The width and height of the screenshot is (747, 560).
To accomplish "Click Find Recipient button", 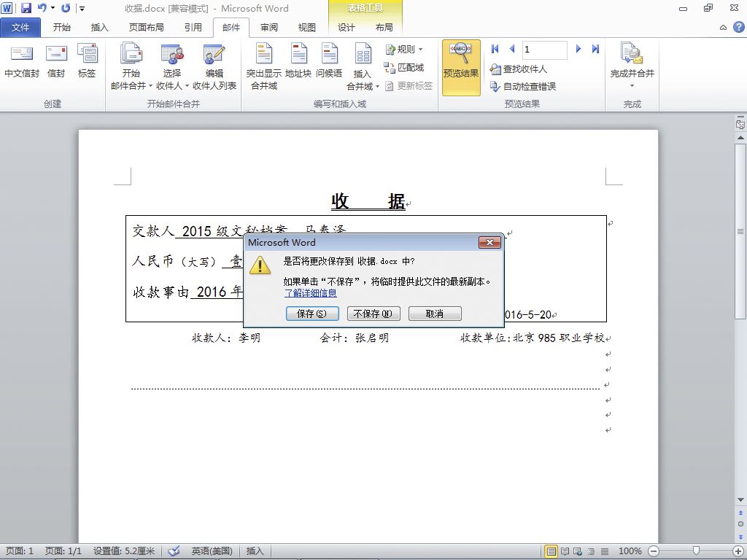I will click(x=519, y=69).
